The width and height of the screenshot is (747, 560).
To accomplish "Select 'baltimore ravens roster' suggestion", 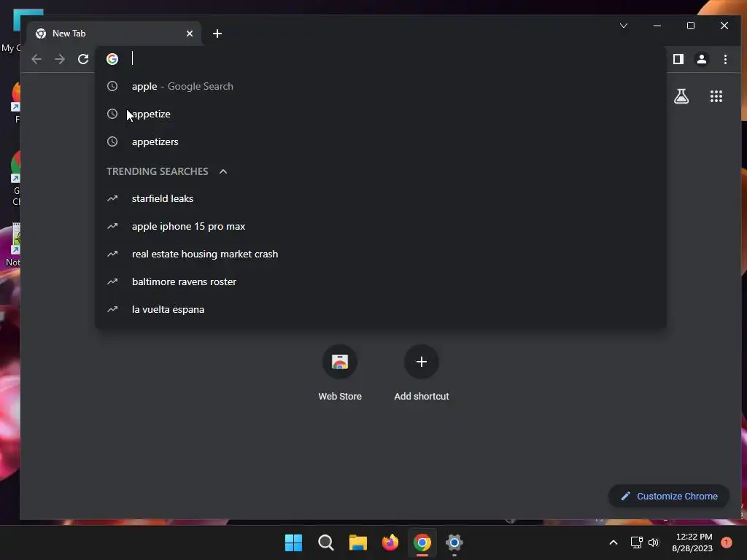I will (x=380, y=281).
